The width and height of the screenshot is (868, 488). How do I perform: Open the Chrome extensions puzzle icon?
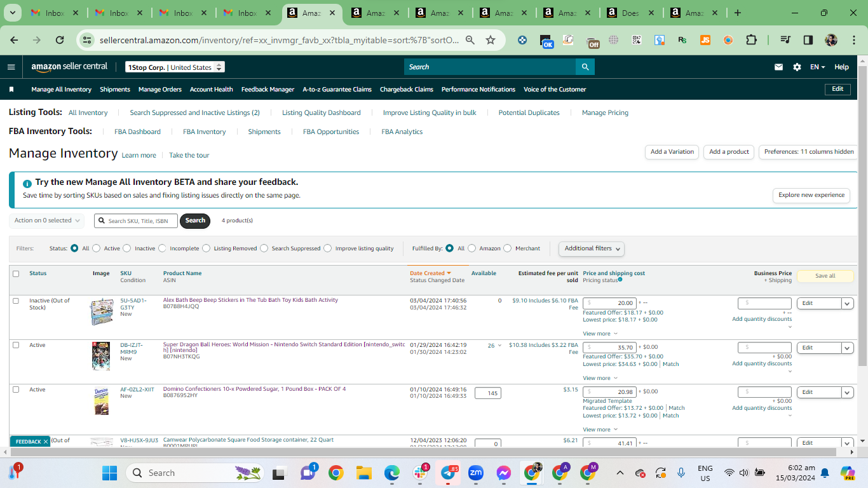point(751,40)
